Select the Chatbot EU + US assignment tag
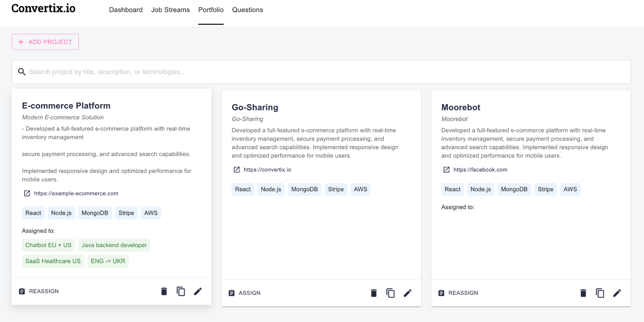Image resolution: width=644 pixels, height=322 pixels. click(x=48, y=245)
